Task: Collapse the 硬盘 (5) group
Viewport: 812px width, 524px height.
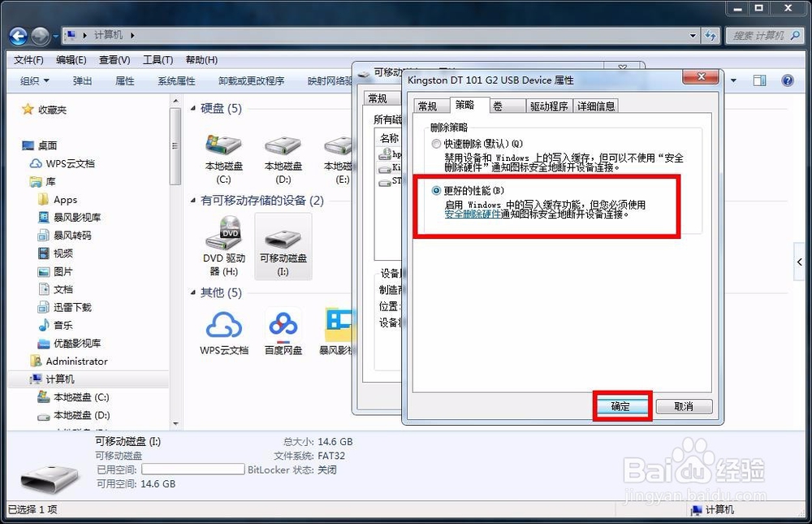Action: pos(193,108)
